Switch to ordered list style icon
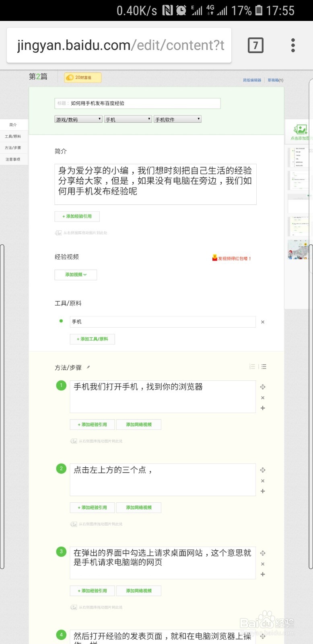313x644 pixels. point(252,367)
